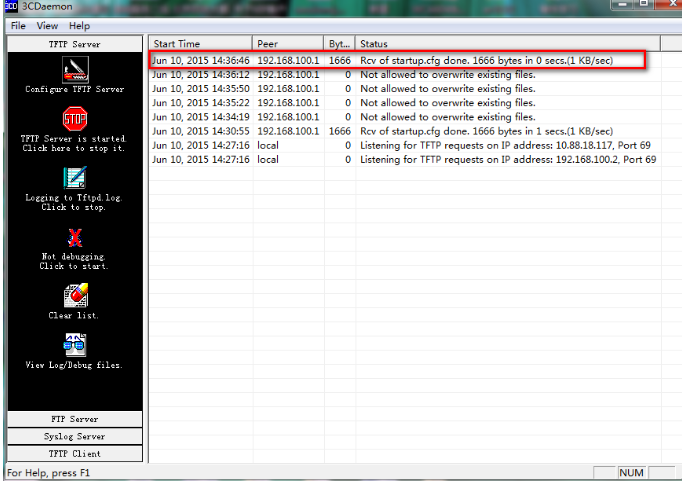Click 'Not allowed to overwrite' status at 14:36:12
Viewport: 682px width, 487px height.
(x=448, y=75)
